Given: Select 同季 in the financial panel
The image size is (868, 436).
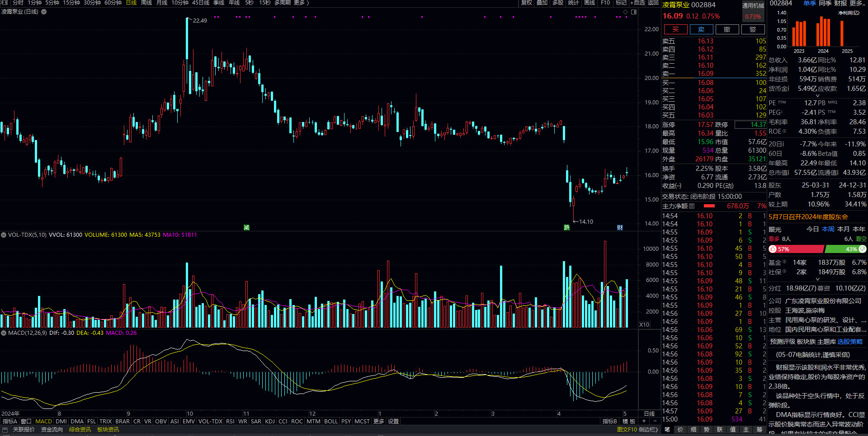Looking at the screenshot, I should (x=825, y=3).
